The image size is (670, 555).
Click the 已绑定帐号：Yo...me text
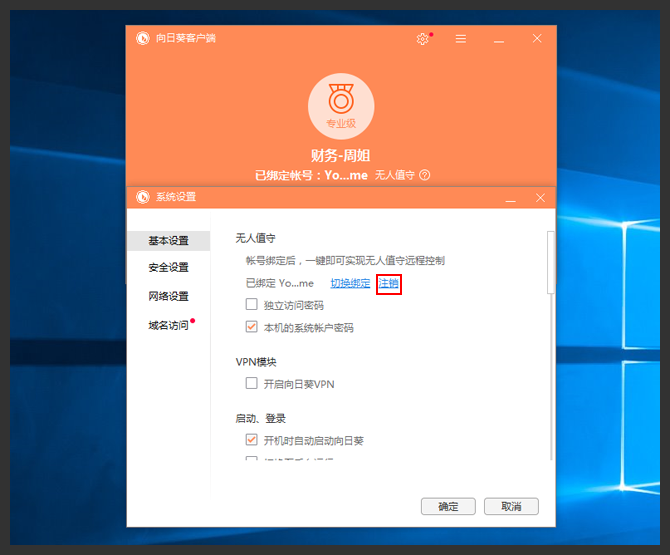click(311, 175)
